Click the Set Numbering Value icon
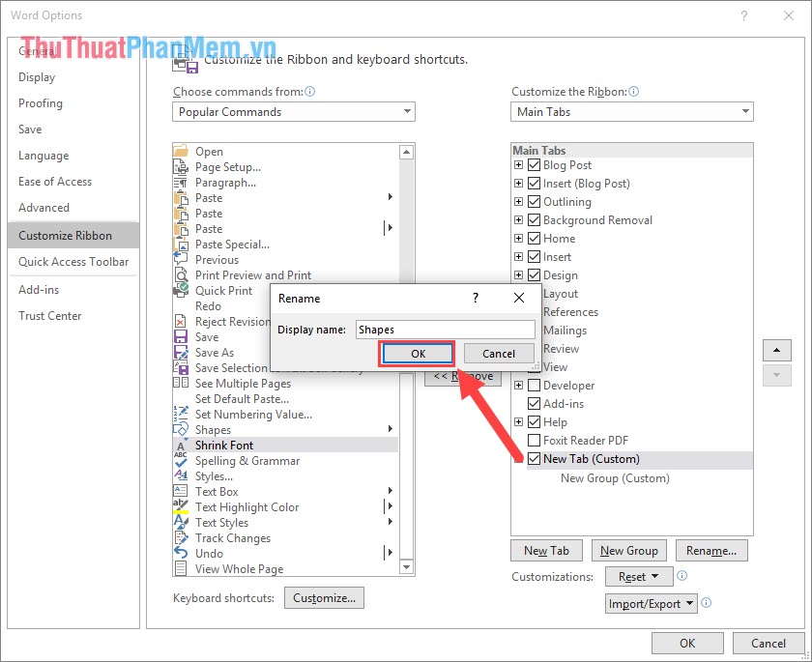812x662 pixels. [181, 414]
